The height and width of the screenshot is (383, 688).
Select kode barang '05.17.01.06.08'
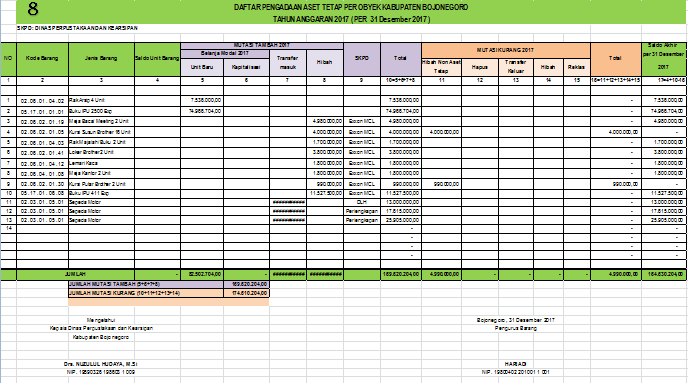[x=42, y=193]
